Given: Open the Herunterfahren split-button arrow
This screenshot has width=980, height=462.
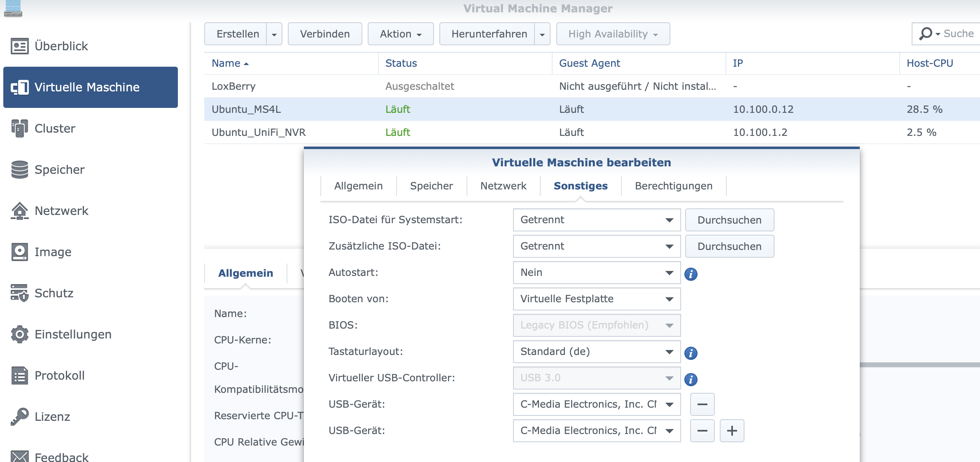Looking at the screenshot, I should [x=542, y=34].
